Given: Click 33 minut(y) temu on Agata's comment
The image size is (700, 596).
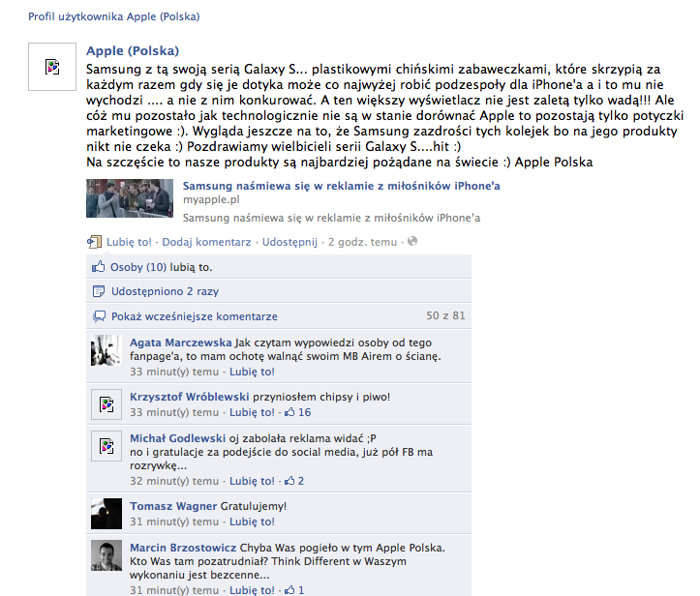Looking at the screenshot, I should 174,372.
